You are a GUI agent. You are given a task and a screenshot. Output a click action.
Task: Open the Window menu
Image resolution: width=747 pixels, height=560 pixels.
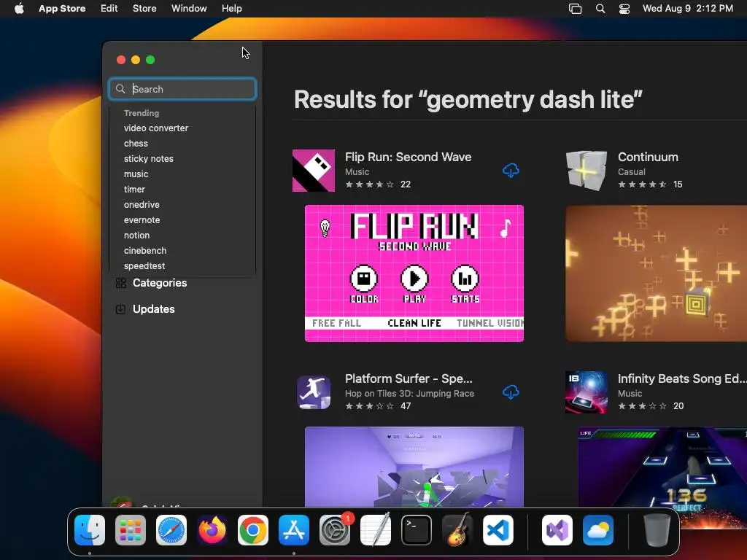coord(189,9)
